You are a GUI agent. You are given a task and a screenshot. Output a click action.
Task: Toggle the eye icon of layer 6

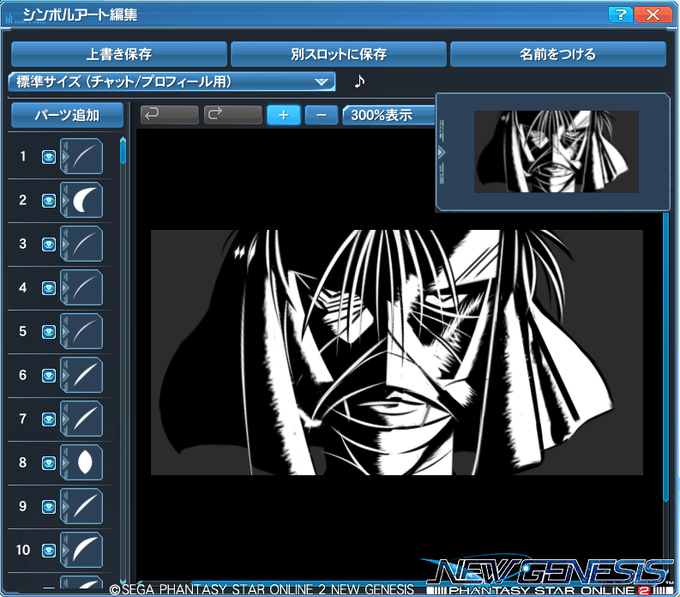[49, 376]
